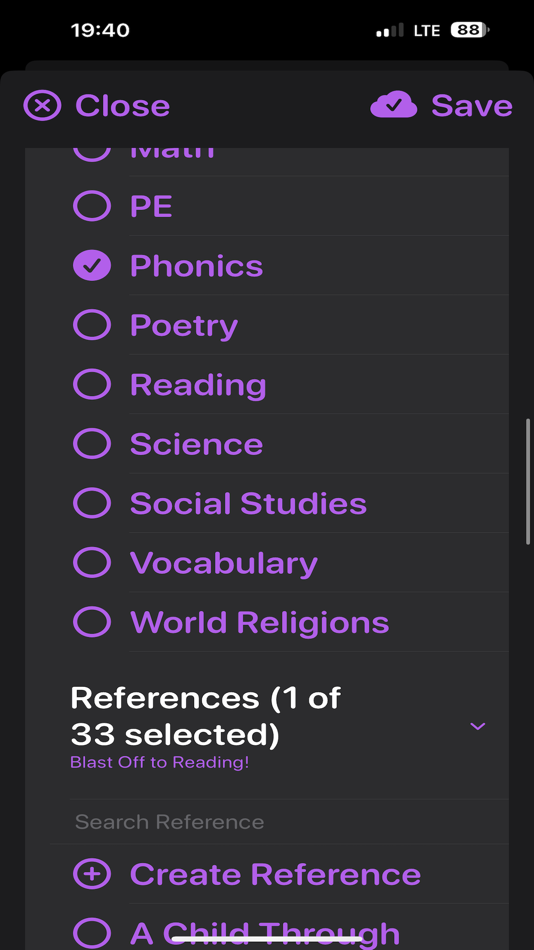Select the Science subject circle
Image resolution: width=534 pixels, height=950 pixels.
point(92,443)
